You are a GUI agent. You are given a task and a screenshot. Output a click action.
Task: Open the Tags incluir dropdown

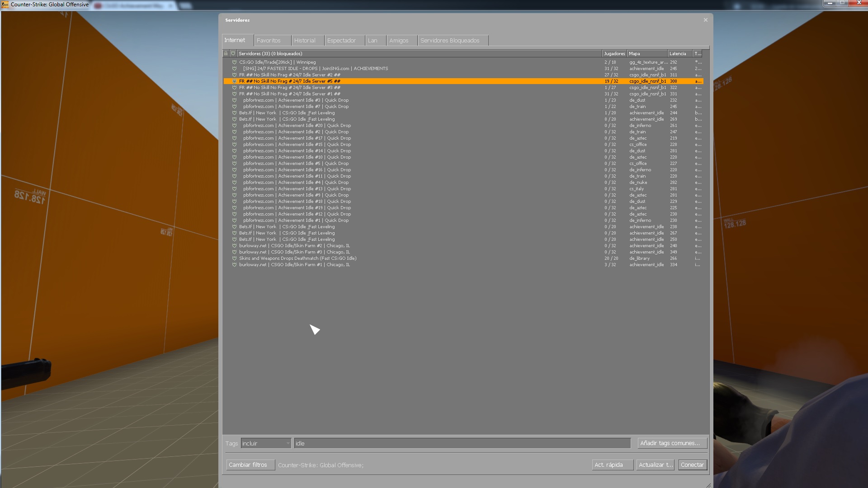click(266, 443)
